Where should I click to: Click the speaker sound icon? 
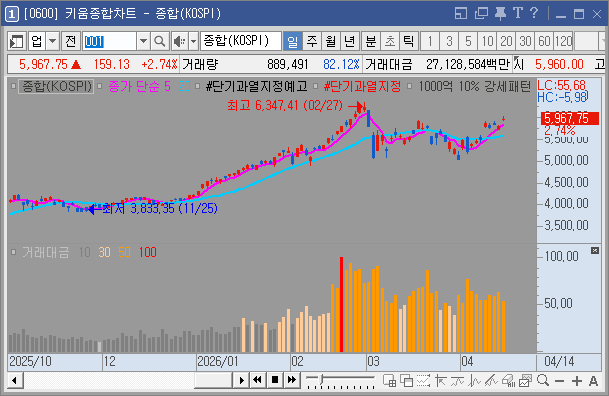coord(179,41)
